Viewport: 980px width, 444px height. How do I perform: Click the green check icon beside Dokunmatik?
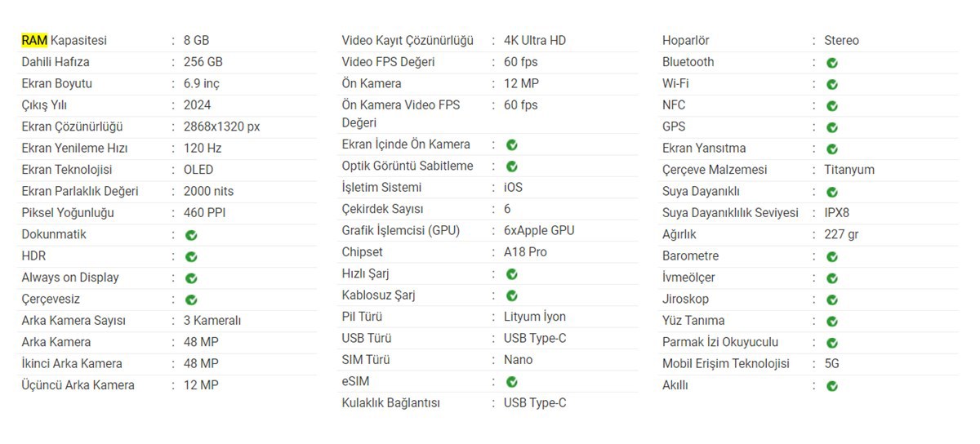[191, 235]
